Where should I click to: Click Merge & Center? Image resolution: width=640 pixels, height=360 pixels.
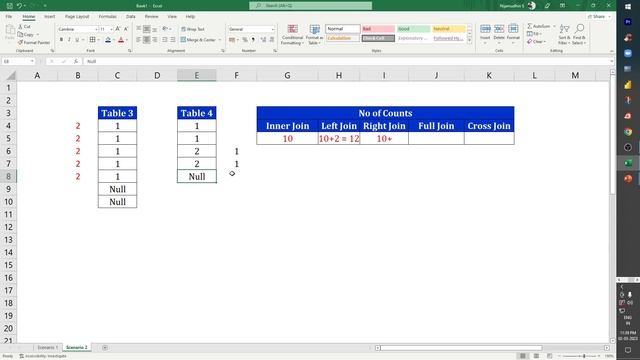tap(198, 40)
